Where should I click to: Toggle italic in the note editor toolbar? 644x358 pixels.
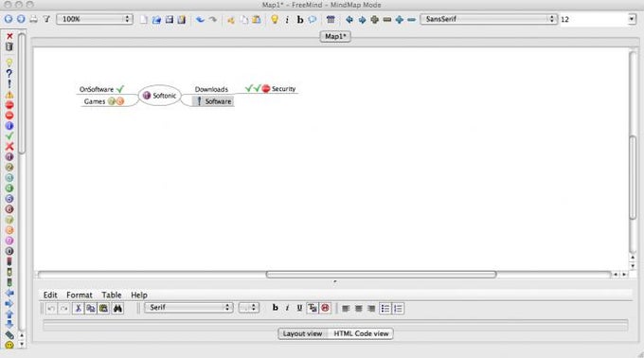click(x=287, y=308)
